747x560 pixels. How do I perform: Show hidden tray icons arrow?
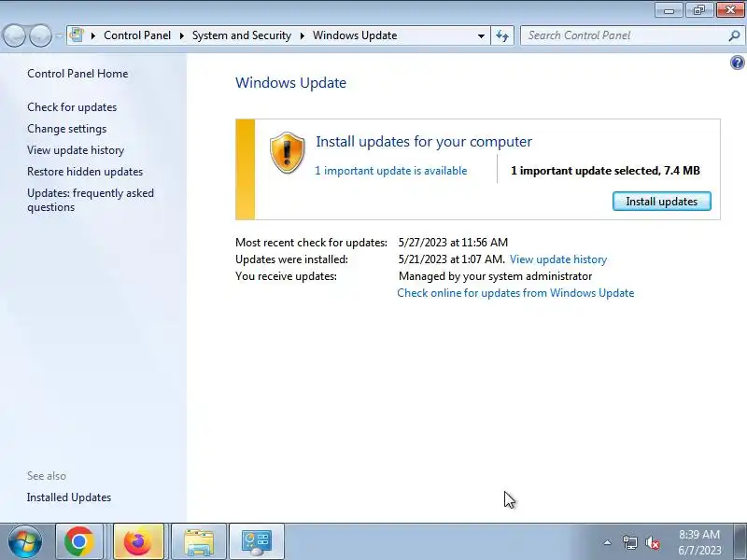point(608,542)
